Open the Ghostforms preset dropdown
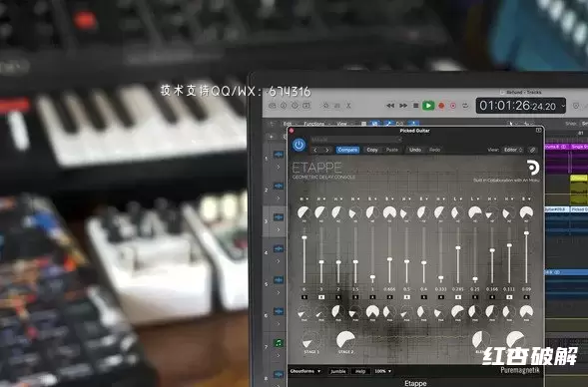The height and width of the screenshot is (387, 588). coord(305,371)
